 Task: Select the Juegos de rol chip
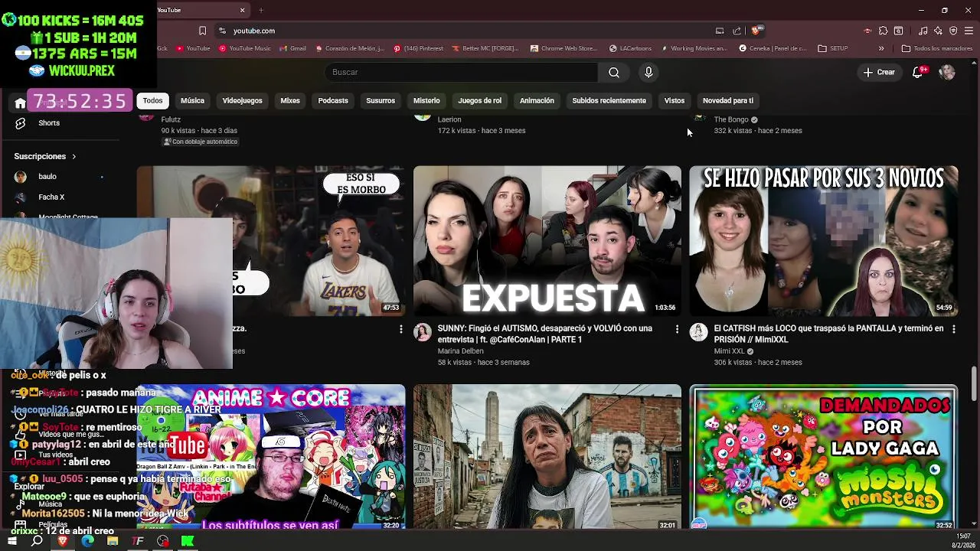point(480,100)
